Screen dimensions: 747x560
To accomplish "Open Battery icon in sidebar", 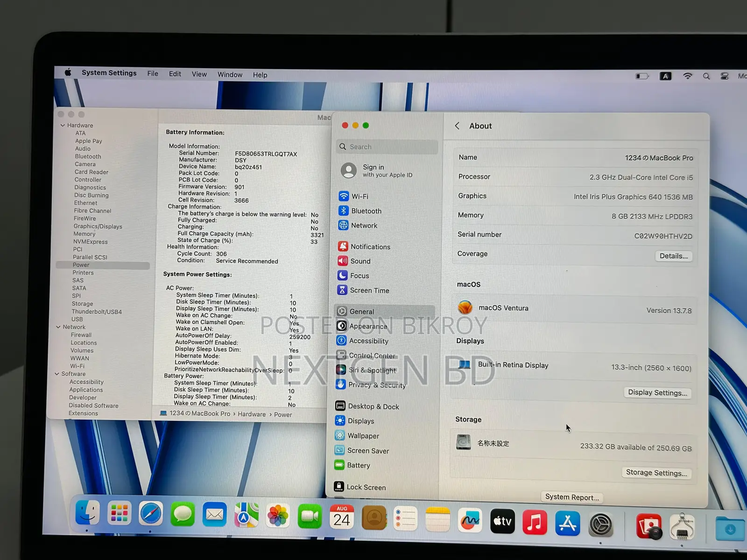I will 339,465.
